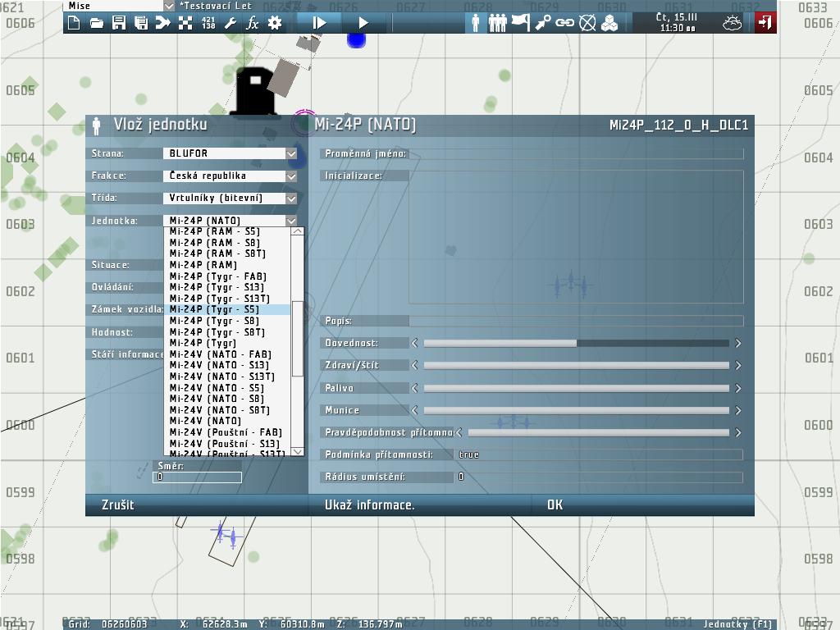This screenshot has height=630, width=840.
Task: Click the red exit door icon
Action: (765, 23)
